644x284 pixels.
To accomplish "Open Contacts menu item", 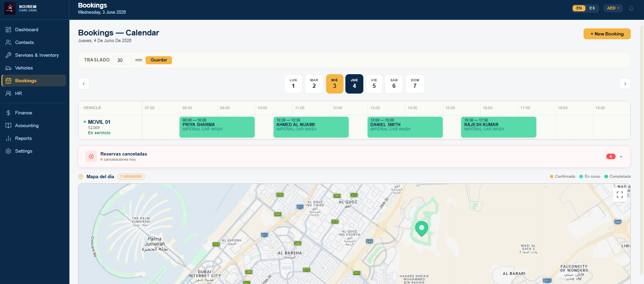I will [x=34, y=43].
